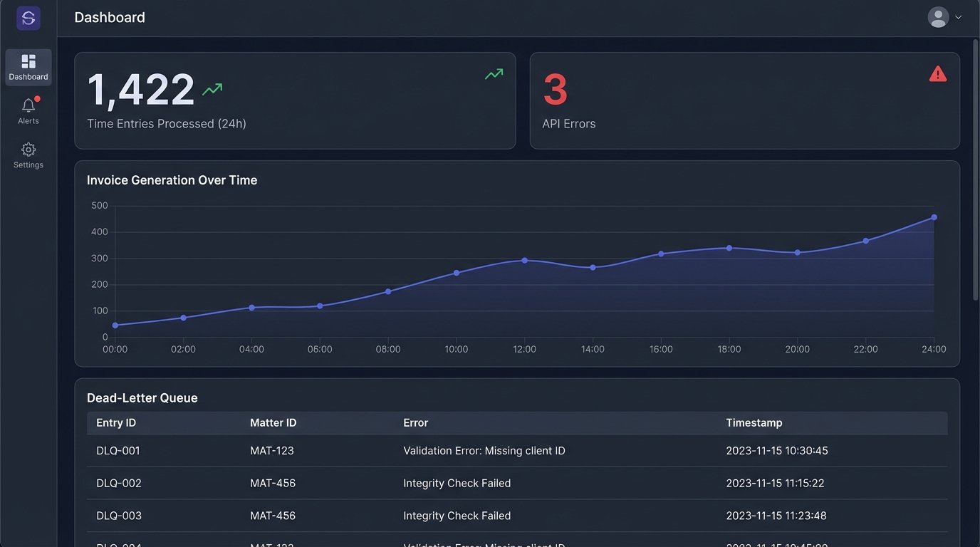The width and height of the screenshot is (980, 547).
Task: Click trend arrow in Time Entries card corner
Action: [x=494, y=74]
